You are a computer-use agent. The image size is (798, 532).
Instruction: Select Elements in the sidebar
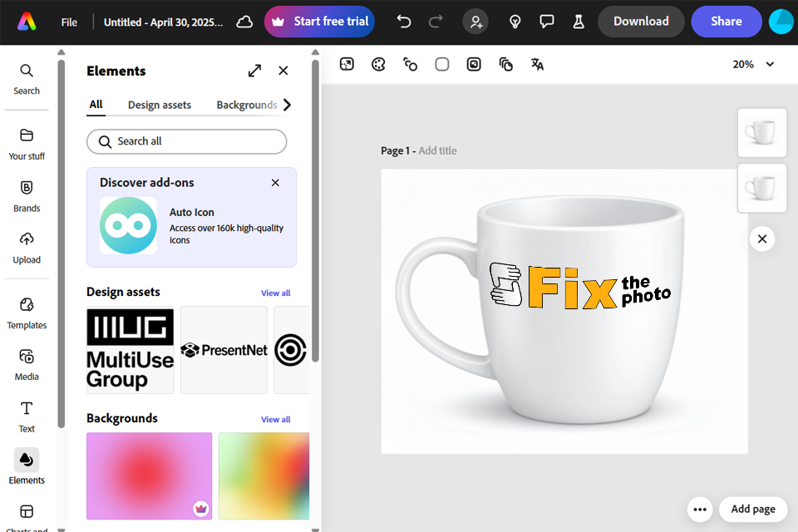(27, 467)
